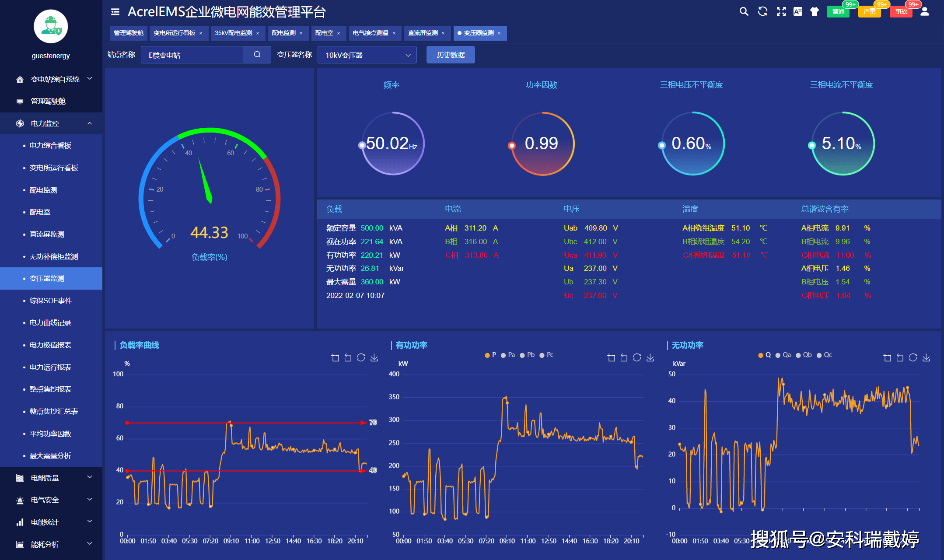Click the station name search icon
The image size is (944, 560).
click(257, 55)
